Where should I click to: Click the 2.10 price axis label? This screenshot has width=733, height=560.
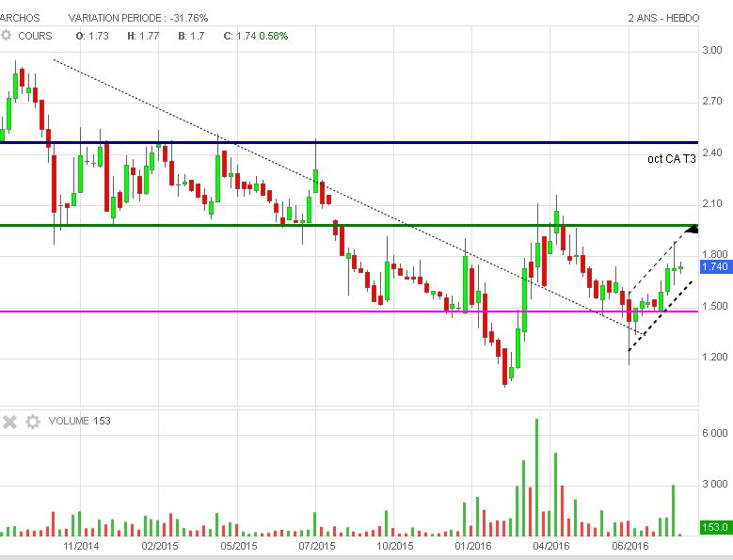click(712, 204)
